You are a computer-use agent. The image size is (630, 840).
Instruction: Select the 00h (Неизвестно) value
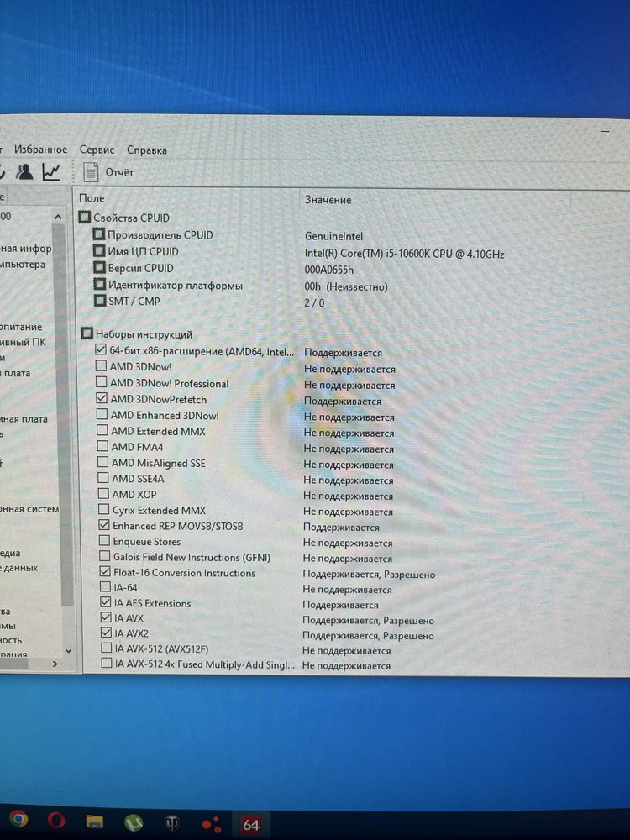[x=346, y=286]
